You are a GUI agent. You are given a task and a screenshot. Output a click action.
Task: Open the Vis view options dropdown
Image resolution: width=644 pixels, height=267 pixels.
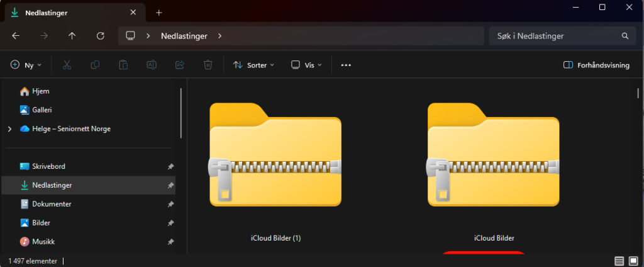click(306, 65)
